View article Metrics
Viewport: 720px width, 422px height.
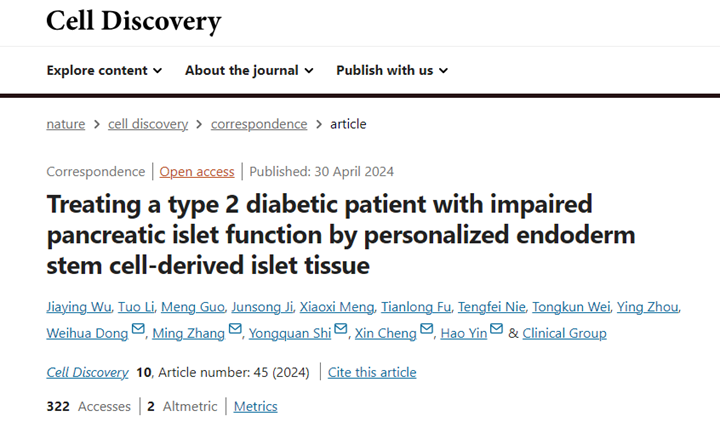[x=255, y=406]
